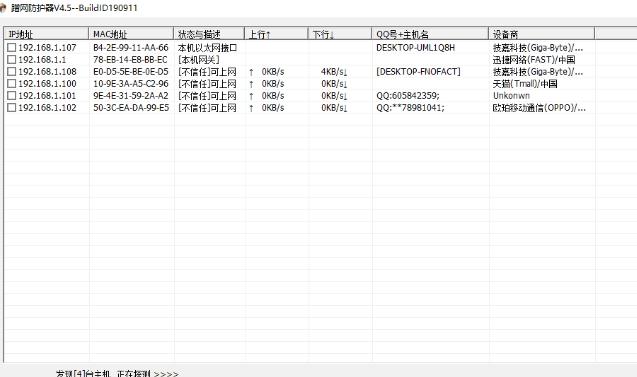Image resolution: width=637 pixels, height=377 pixels.
Task: Select MAC address B4-2E-99-11-AA-66
Action: pos(130,48)
